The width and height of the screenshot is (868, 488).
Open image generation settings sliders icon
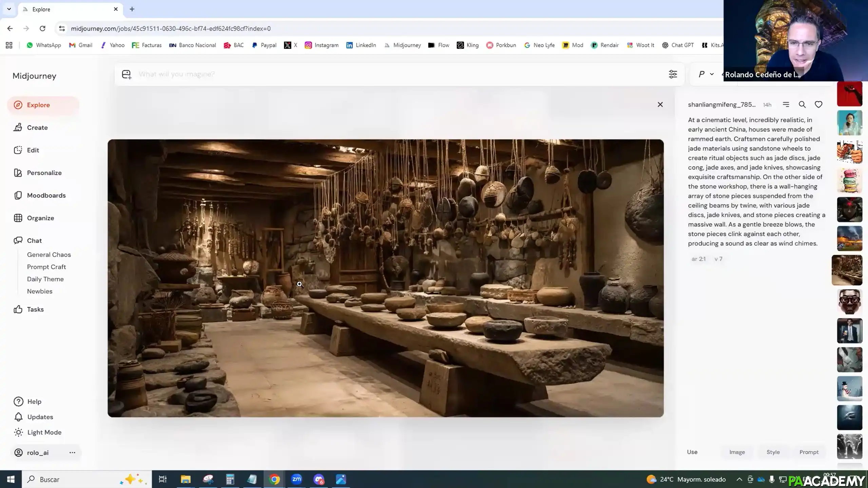(x=673, y=74)
